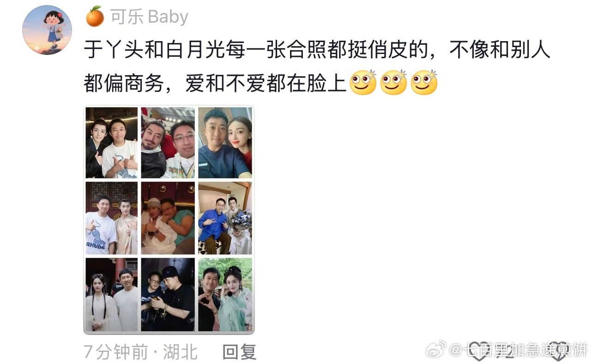The image size is (593, 364).
Task: Open the photo with the blue flower bouquet
Action: (x=225, y=218)
